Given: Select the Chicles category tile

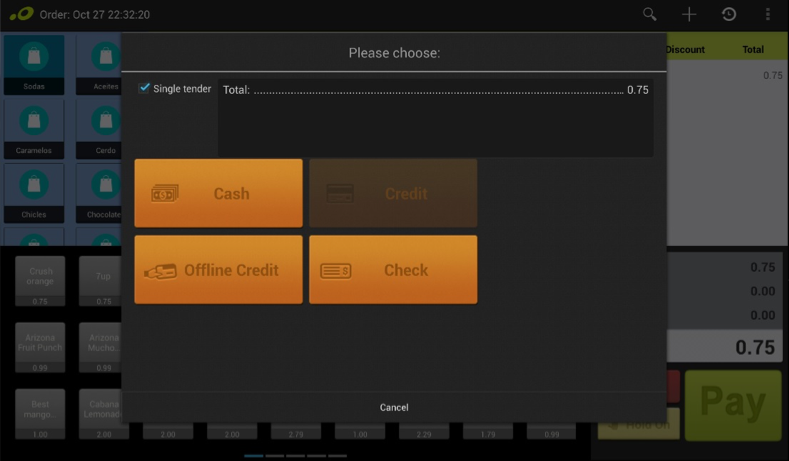Looking at the screenshot, I should (x=34, y=193).
